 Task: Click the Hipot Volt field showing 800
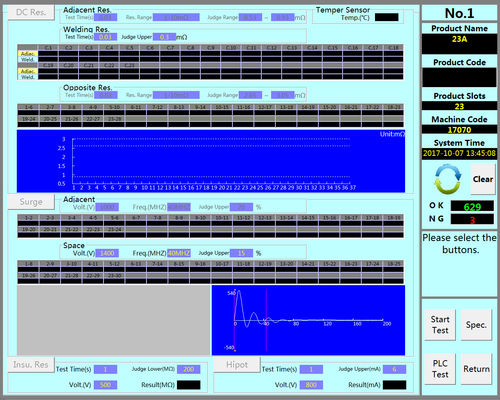tap(311, 385)
